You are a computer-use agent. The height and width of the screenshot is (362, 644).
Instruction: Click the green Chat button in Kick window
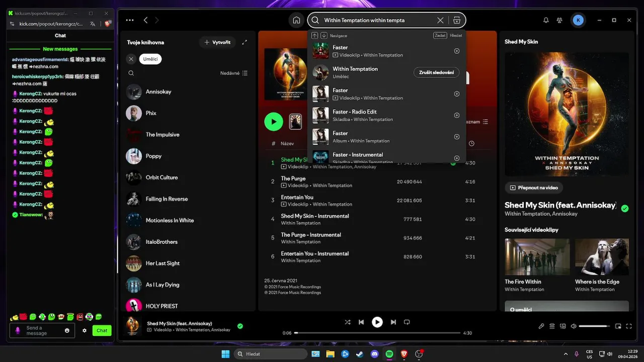click(102, 330)
